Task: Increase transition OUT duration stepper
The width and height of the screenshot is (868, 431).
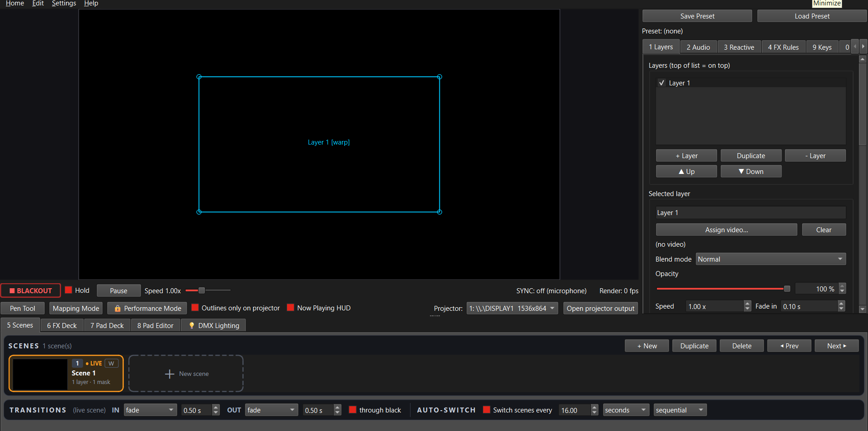Action: click(x=337, y=408)
